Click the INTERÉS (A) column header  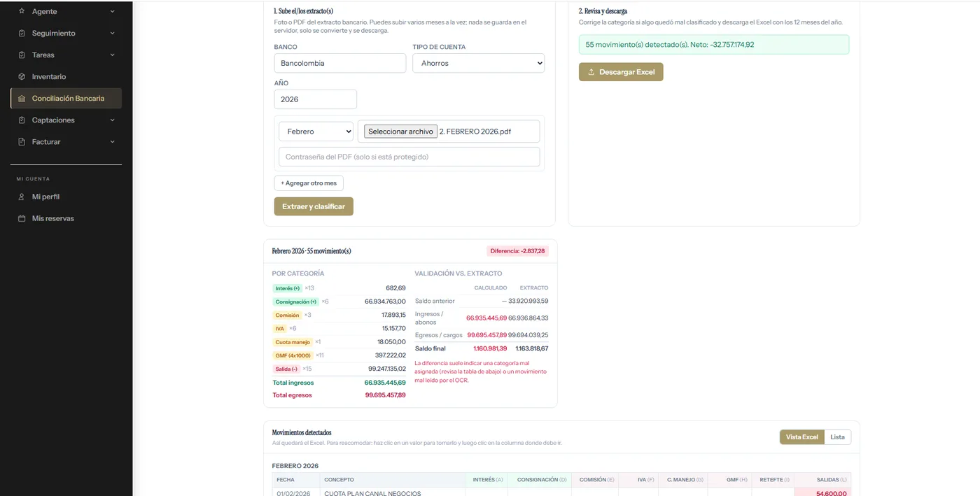click(x=486, y=480)
